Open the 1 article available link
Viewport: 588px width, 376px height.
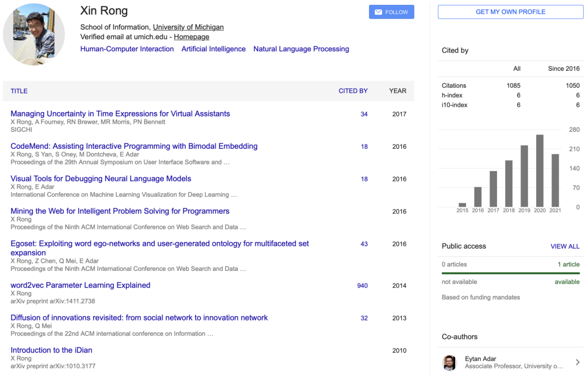(568, 264)
